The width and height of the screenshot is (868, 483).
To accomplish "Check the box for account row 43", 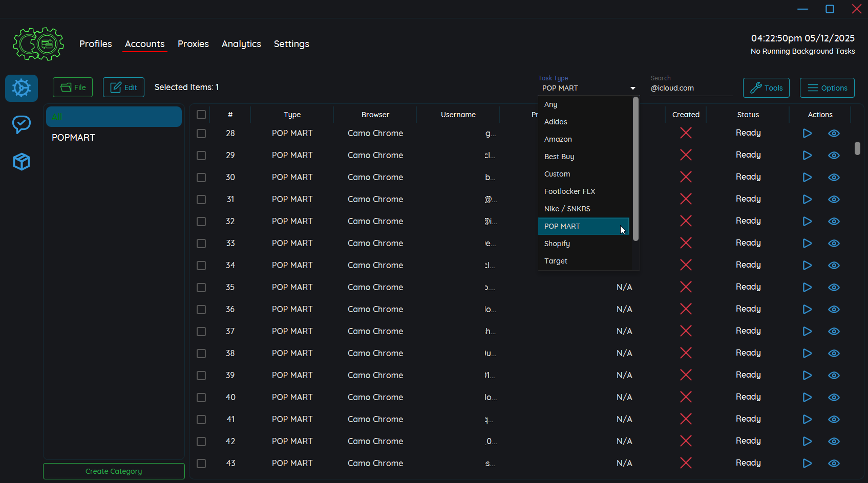I will pos(201,463).
